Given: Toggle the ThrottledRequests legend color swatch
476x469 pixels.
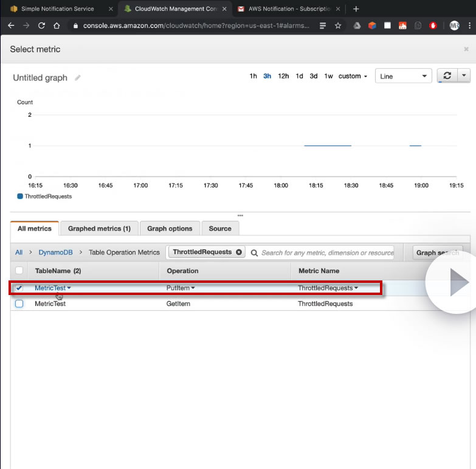Looking at the screenshot, I should point(20,196).
